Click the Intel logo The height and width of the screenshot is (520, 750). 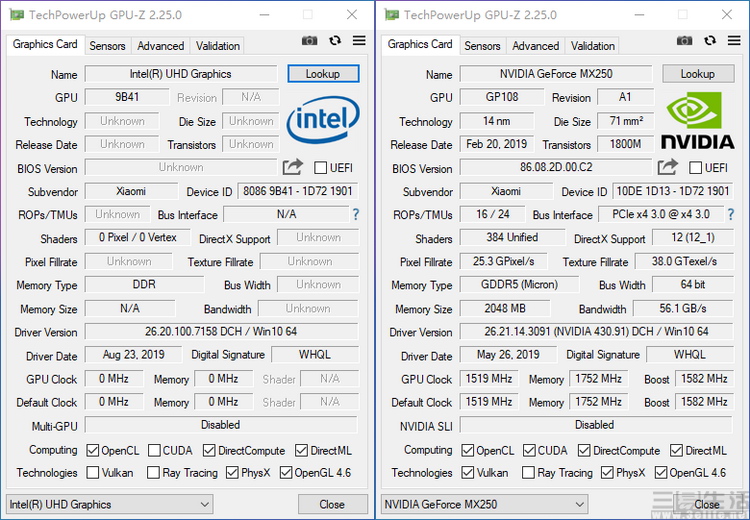click(323, 120)
